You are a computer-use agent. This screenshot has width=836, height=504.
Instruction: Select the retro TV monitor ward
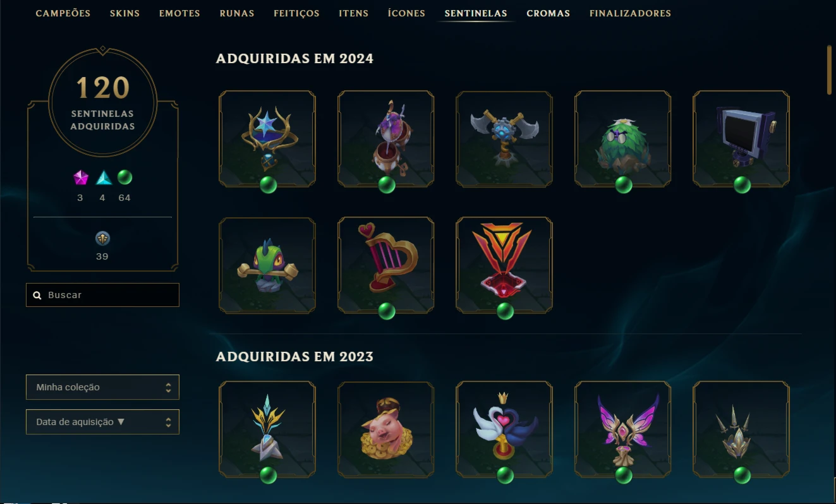pos(741,139)
